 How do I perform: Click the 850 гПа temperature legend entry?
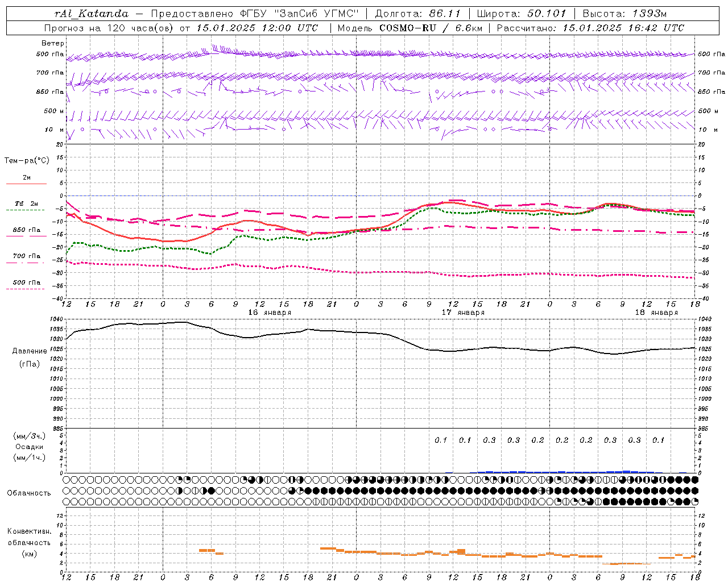(x=27, y=230)
